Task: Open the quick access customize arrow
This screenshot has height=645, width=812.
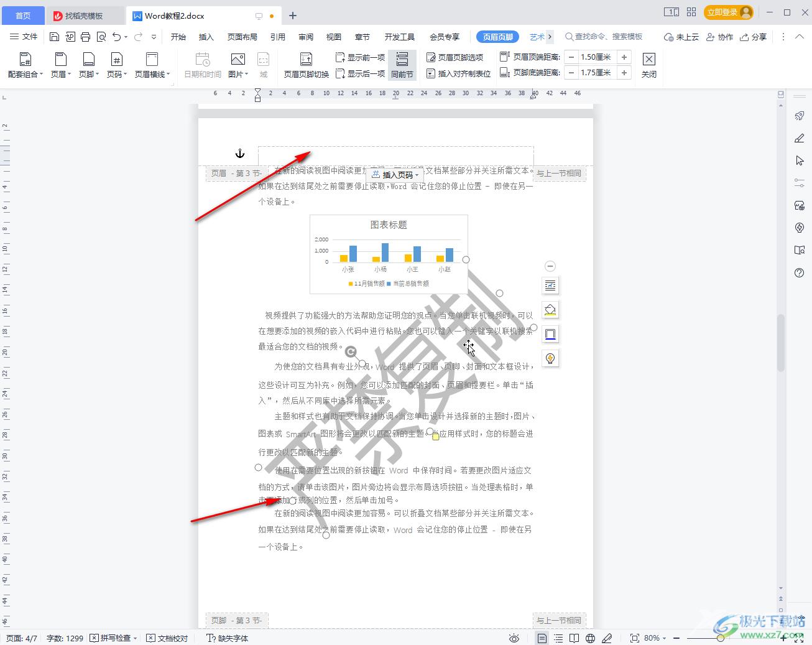Action: 154,37
